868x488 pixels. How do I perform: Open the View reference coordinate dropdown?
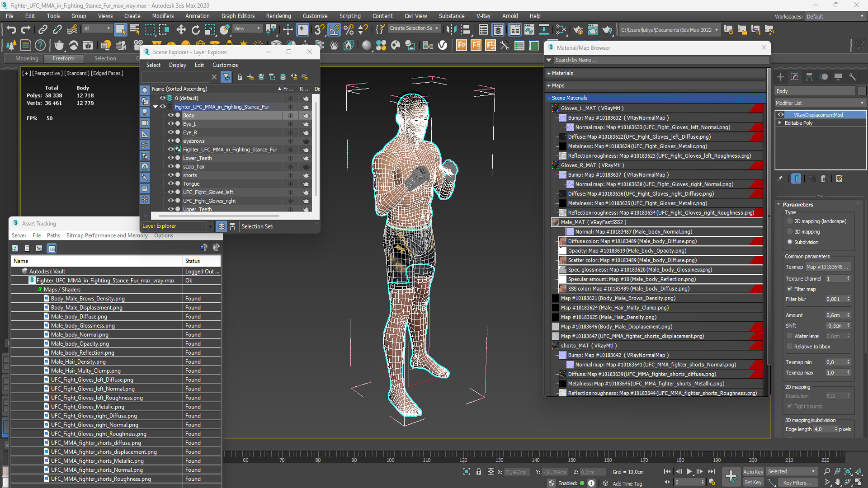click(x=247, y=28)
